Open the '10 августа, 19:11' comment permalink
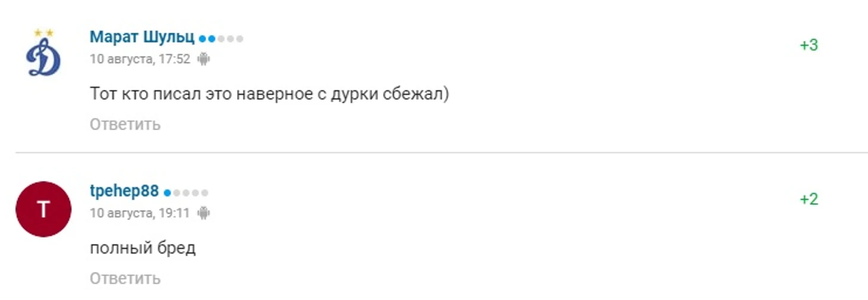 [x=140, y=213]
